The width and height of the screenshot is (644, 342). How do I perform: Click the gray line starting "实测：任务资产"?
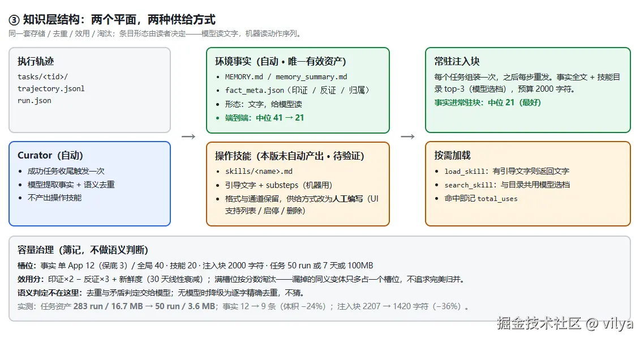(243, 306)
